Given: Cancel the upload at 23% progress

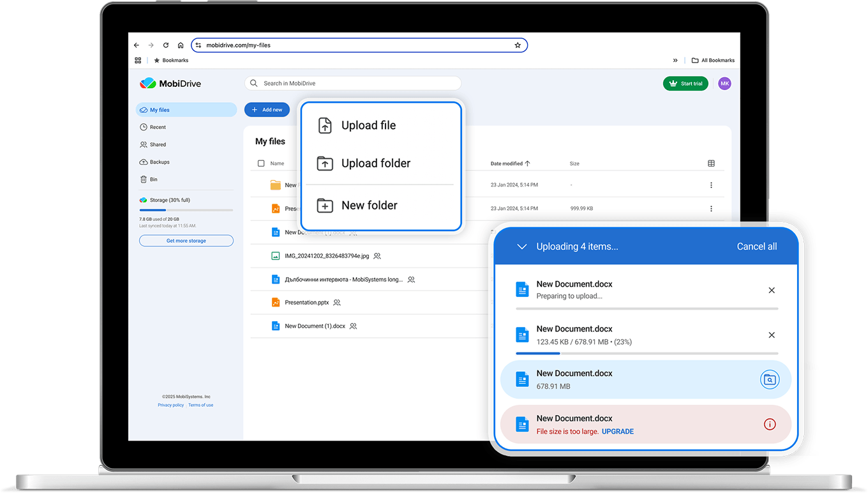Looking at the screenshot, I should [x=772, y=335].
